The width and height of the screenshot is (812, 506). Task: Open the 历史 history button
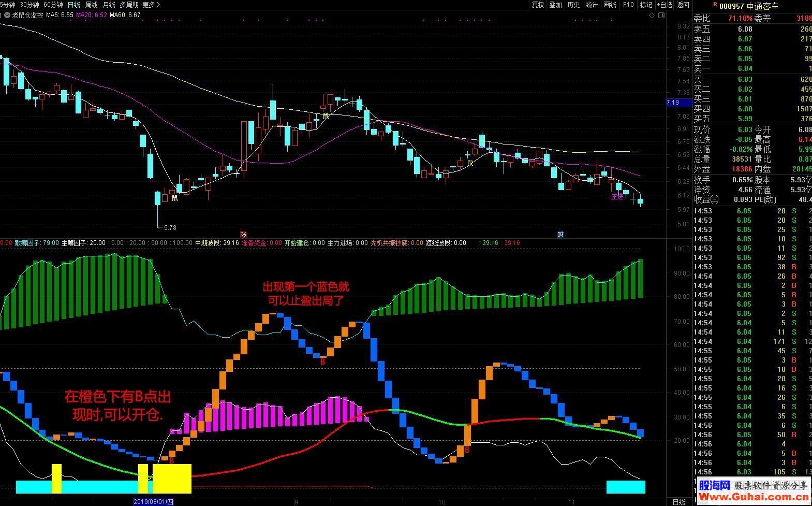click(573, 5)
